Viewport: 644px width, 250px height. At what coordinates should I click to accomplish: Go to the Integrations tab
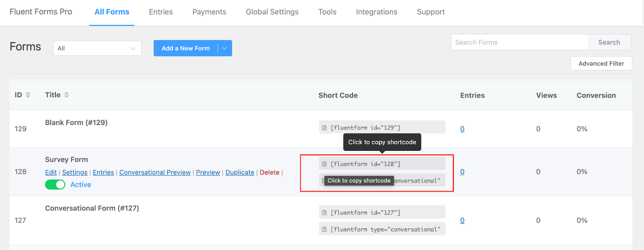[x=376, y=12]
